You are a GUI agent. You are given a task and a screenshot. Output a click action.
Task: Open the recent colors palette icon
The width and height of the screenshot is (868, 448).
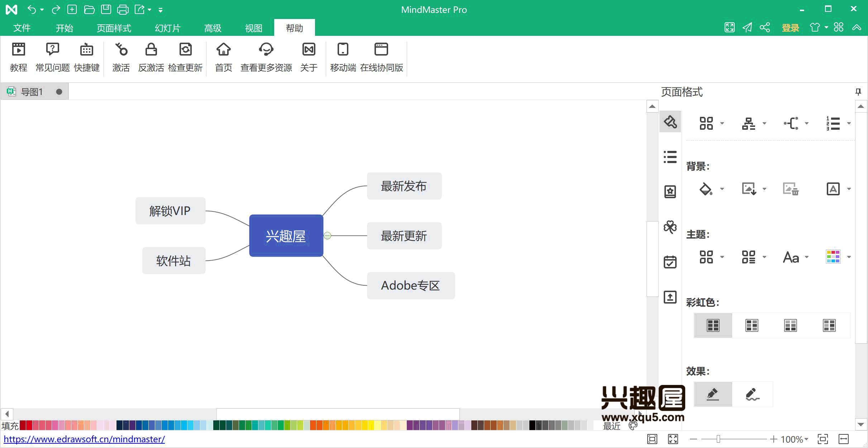(633, 425)
